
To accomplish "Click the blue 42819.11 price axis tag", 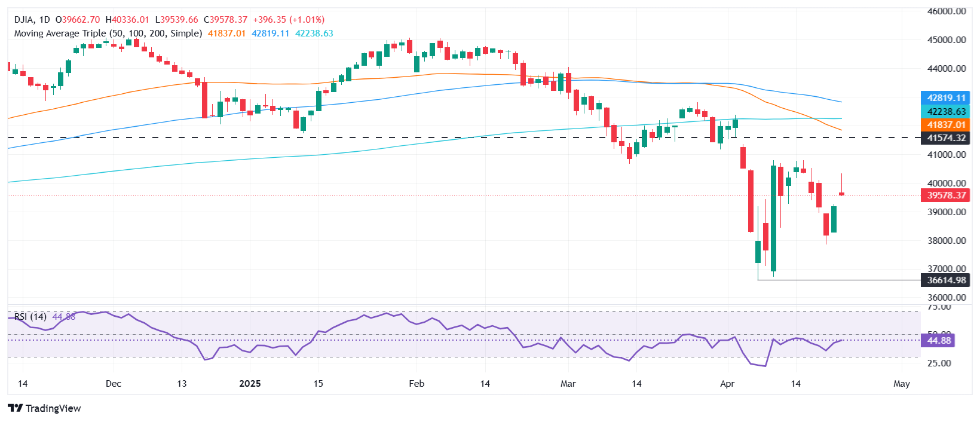I will (946, 98).
